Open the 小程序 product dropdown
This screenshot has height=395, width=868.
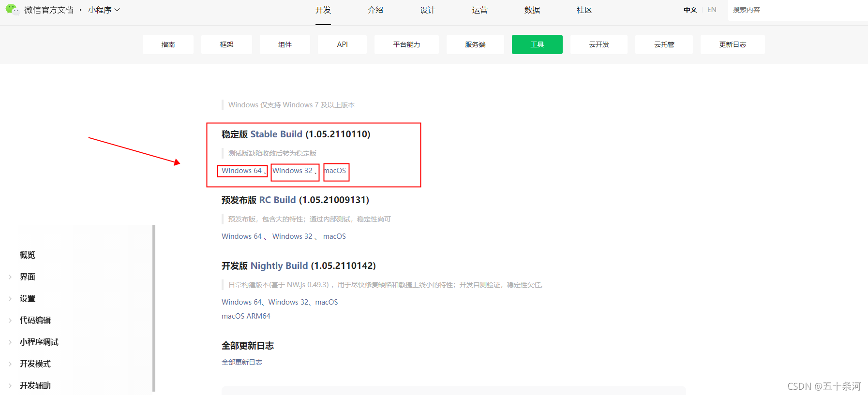(x=104, y=10)
